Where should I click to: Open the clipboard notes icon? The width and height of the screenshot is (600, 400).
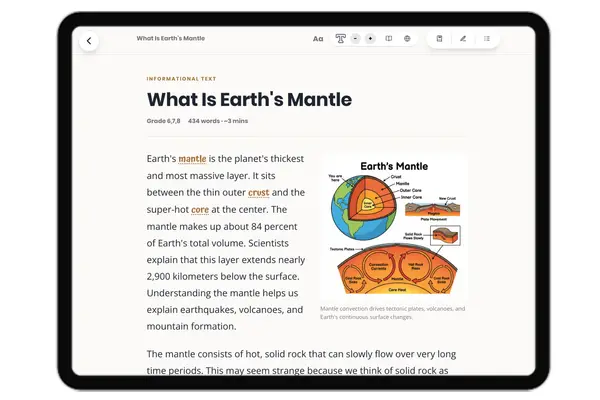pos(439,39)
